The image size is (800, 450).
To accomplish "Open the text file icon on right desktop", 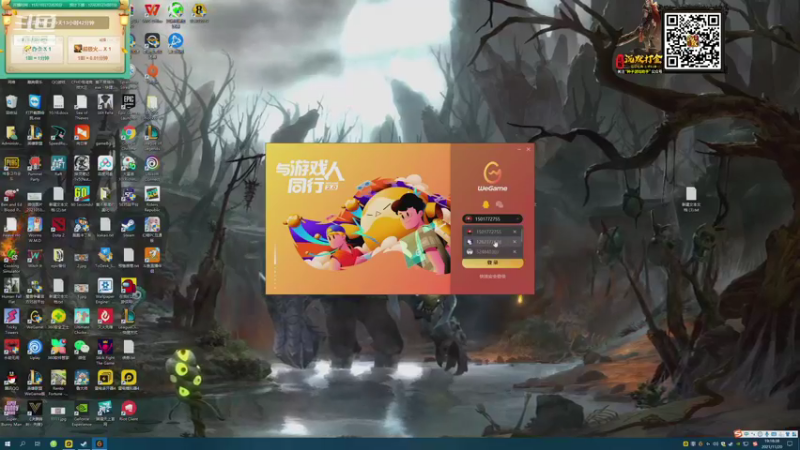I will pos(691,198).
